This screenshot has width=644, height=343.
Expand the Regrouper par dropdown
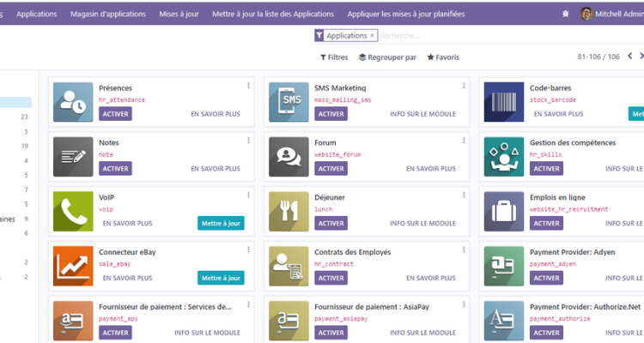click(387, 57)
